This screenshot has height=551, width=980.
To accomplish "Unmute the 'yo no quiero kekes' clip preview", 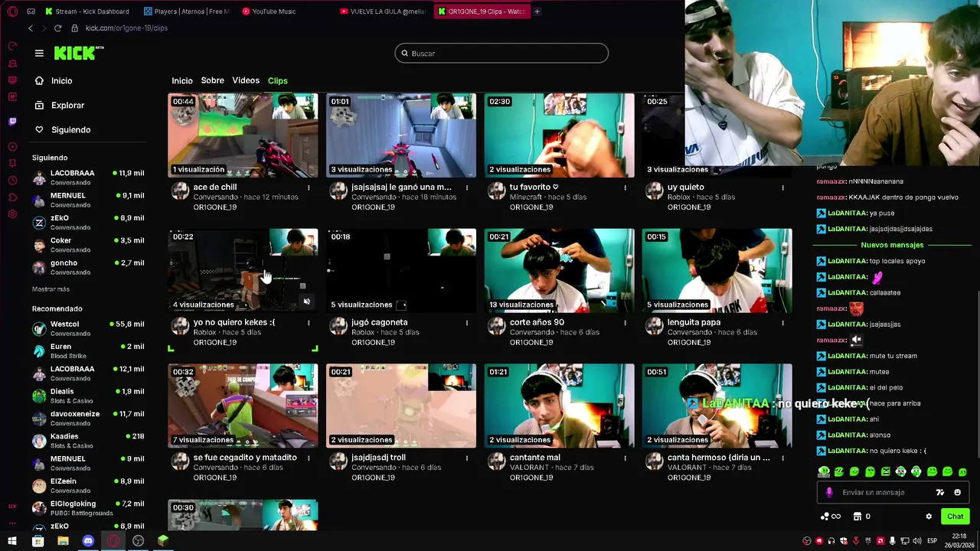I will (306, 302).
